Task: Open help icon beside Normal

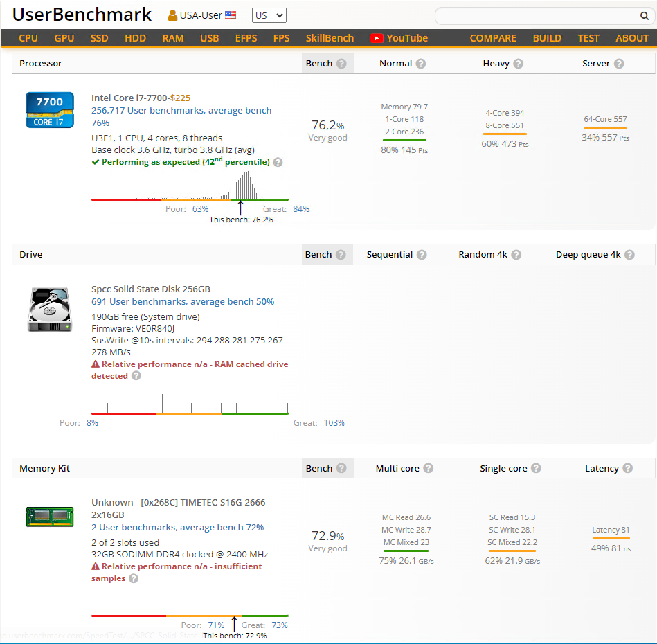Action: point(421,64)
